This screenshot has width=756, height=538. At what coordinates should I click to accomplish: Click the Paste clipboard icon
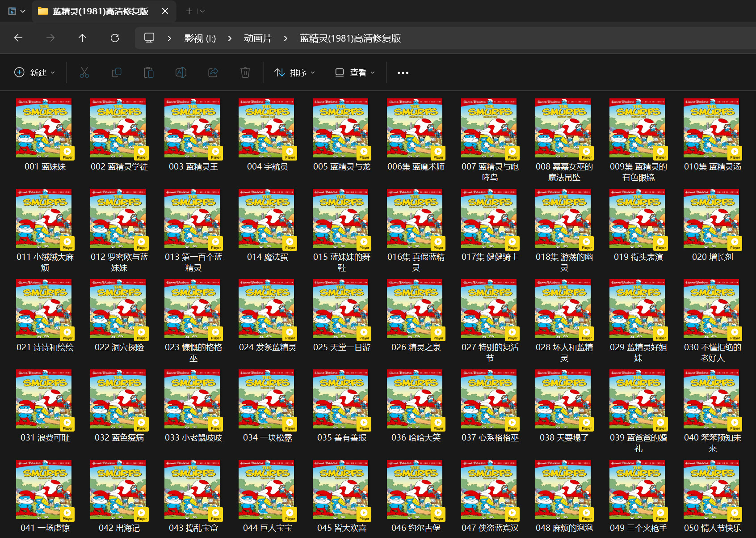[x=149, y=72]
